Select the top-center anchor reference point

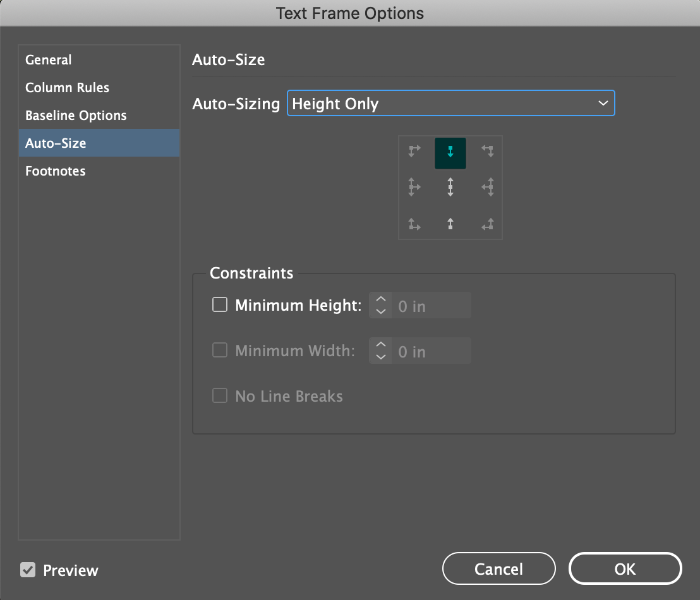tap(450, 153)
